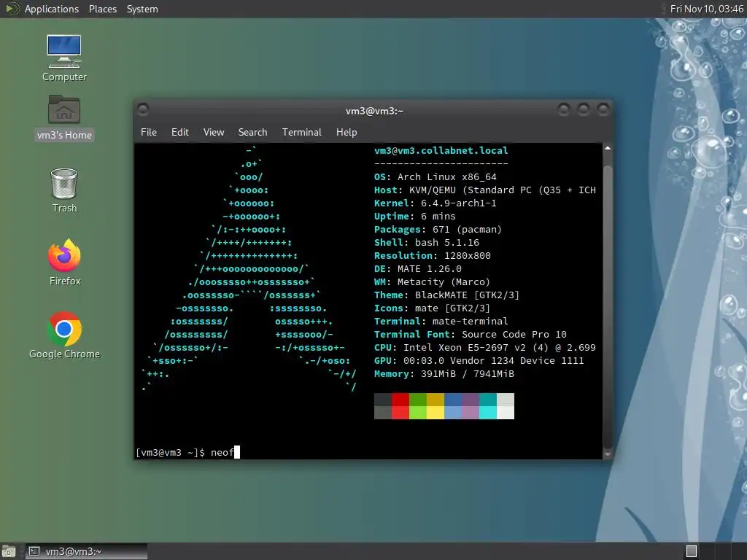Screen dimensions: 747x560
Task: Minimize the terminal window
Action: click(564, 110)
